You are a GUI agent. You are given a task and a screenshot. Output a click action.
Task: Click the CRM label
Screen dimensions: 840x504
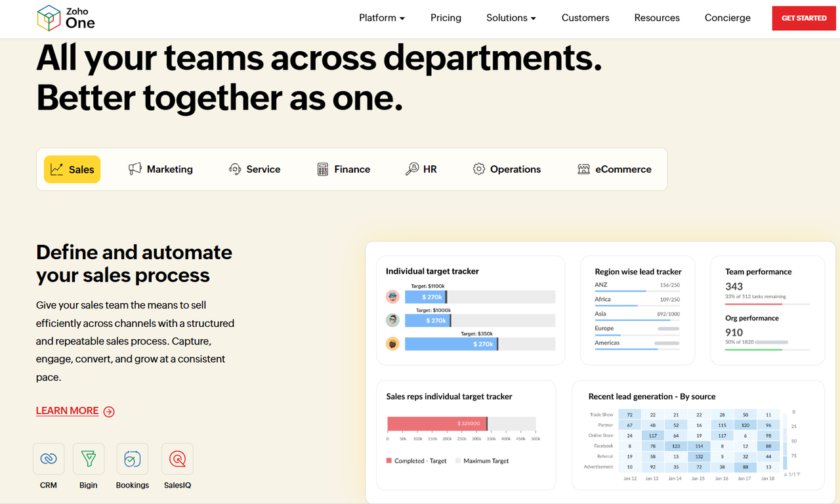[49, 486]
